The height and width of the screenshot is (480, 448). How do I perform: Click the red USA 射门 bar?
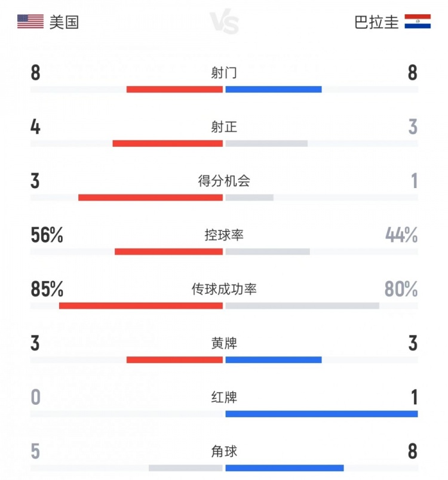pyautogui.click(x=174, y=90)
